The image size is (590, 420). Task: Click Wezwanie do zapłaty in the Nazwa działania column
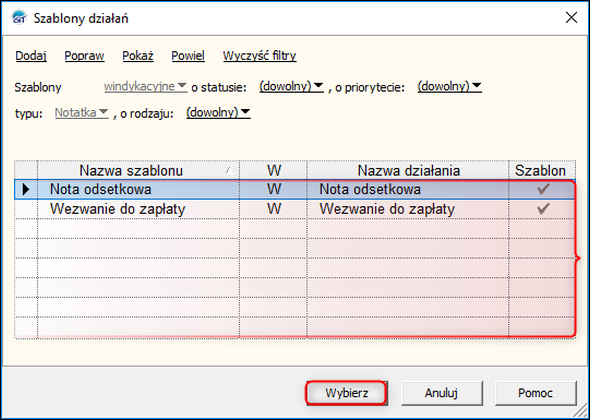(x=408, y=209)
